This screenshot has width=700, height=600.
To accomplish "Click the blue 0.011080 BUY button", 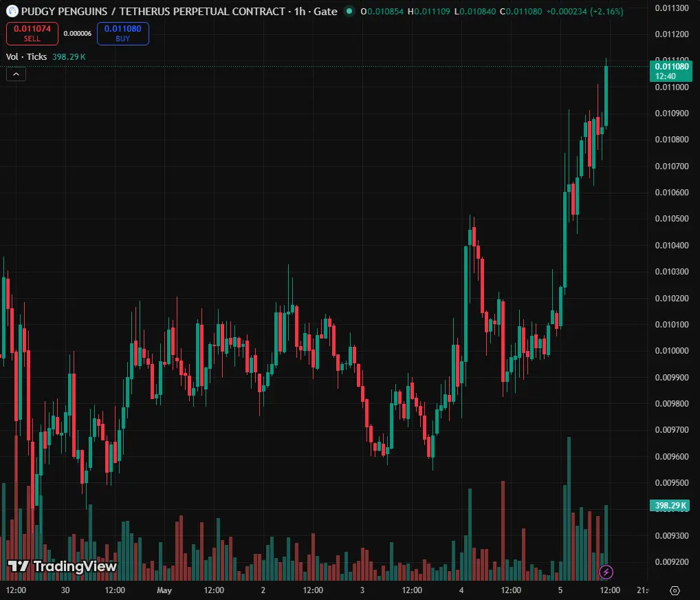I will coord(123,34).
